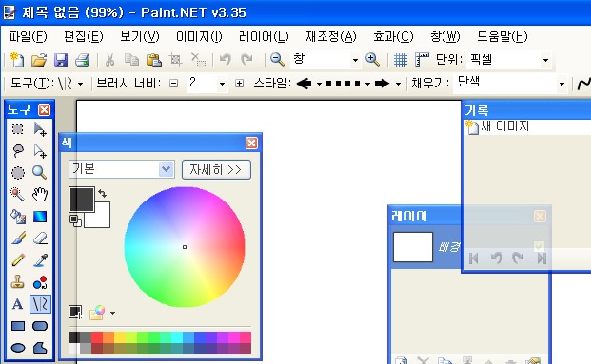
Task: Select the Paintbrush tool
Action: coord(18,239)
